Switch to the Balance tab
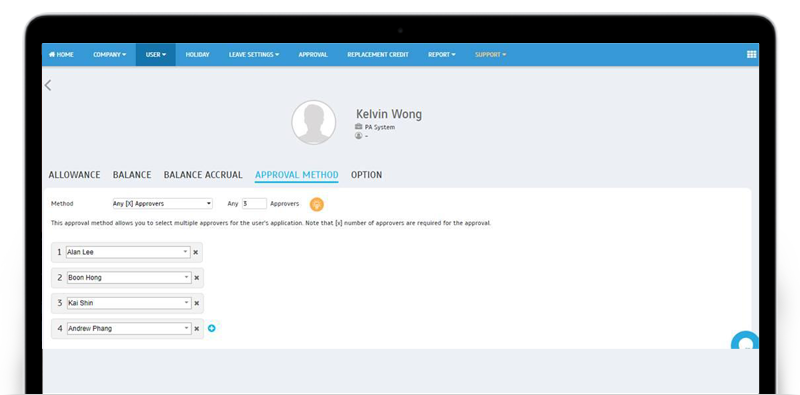 click(x=132, y=175)
